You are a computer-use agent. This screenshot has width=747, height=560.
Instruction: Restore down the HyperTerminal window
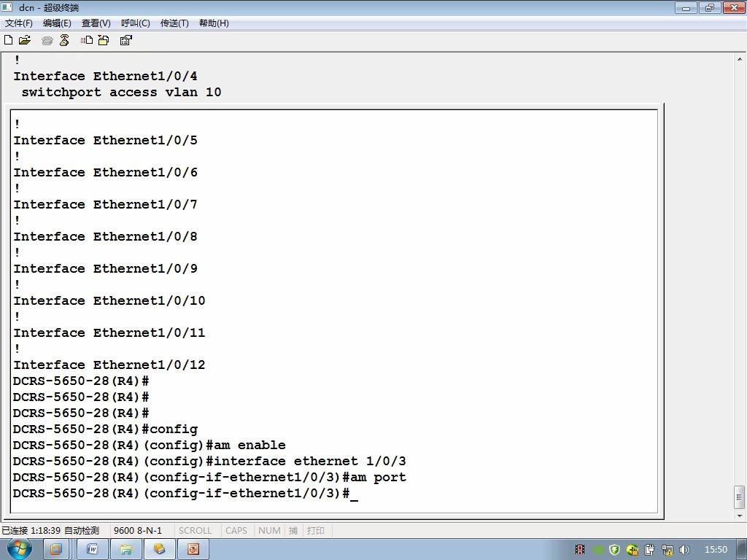(710, 7)
